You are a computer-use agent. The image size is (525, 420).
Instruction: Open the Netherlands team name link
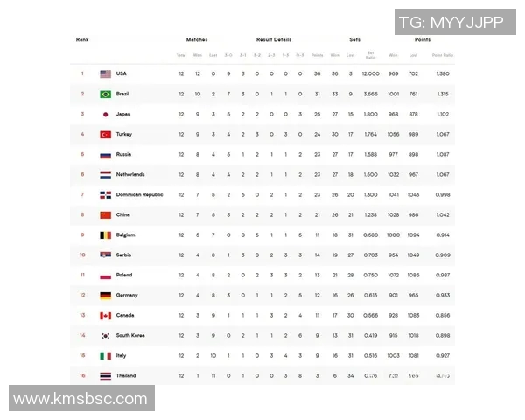[x=130, y=174]
